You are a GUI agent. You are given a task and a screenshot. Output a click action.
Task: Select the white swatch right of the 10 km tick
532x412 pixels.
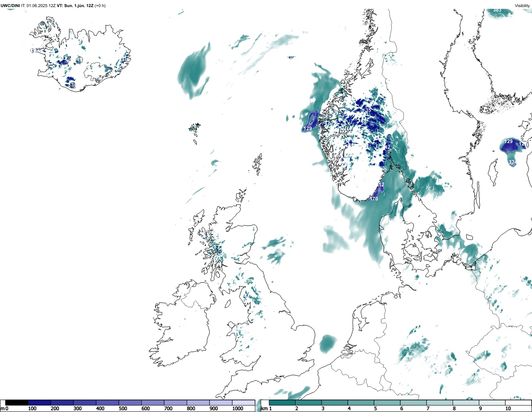coord(518,402)
